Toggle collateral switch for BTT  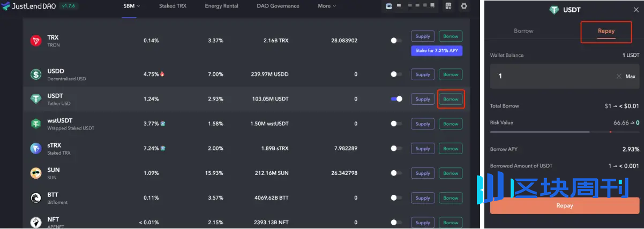coord(396,198)
